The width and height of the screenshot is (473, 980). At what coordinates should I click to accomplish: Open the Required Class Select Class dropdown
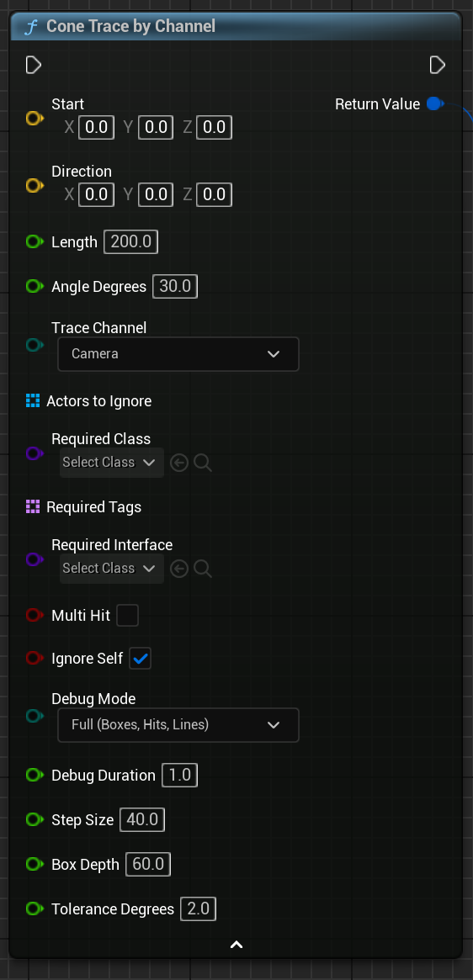(x=112, y=463)
